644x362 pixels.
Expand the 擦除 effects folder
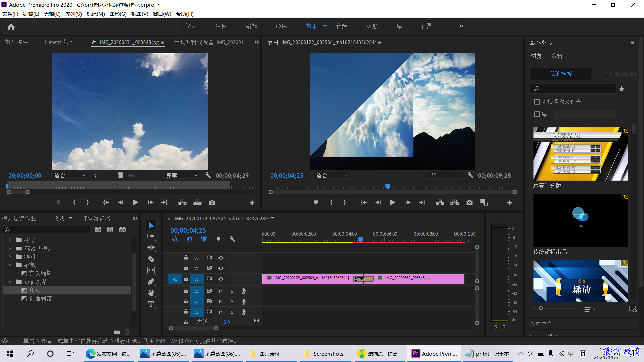(10, 240)
